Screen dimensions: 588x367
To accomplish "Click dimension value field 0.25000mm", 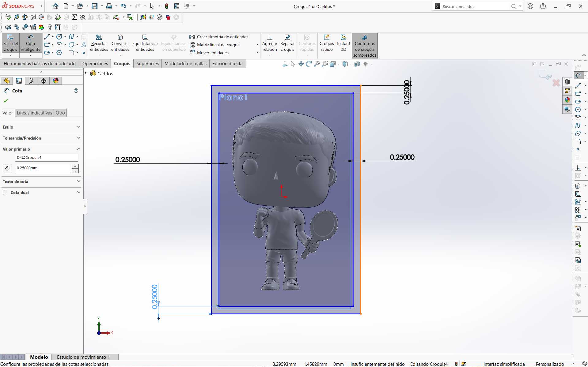I will [43, 168].
